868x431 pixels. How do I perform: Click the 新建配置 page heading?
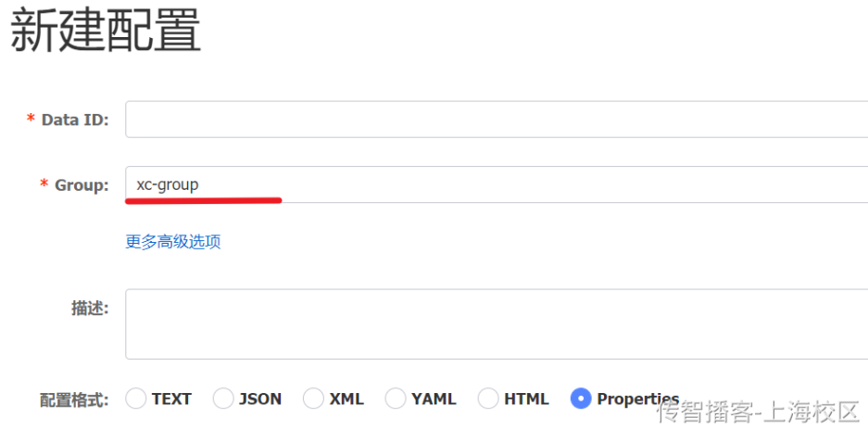click(x=106, y=30)
